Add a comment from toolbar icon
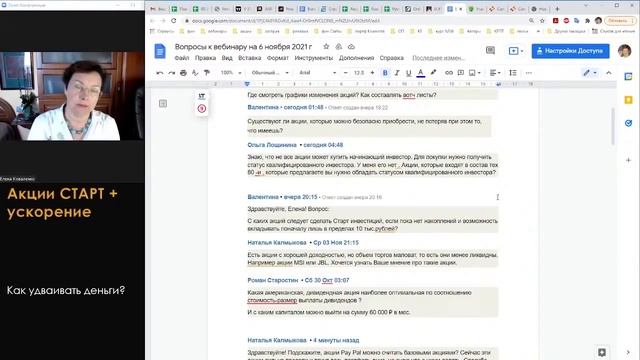The image size is (640, 360). pos(461,73)
